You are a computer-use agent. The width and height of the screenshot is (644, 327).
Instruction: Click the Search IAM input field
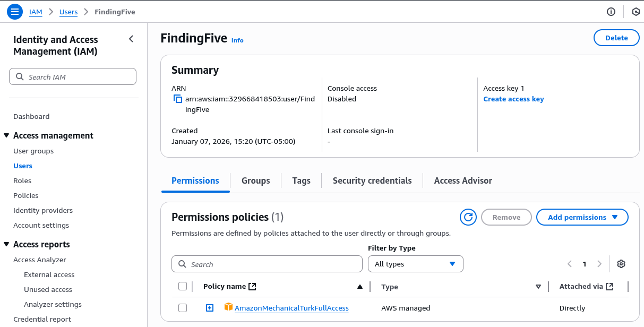pyautogui.click(x=73, y=77)
